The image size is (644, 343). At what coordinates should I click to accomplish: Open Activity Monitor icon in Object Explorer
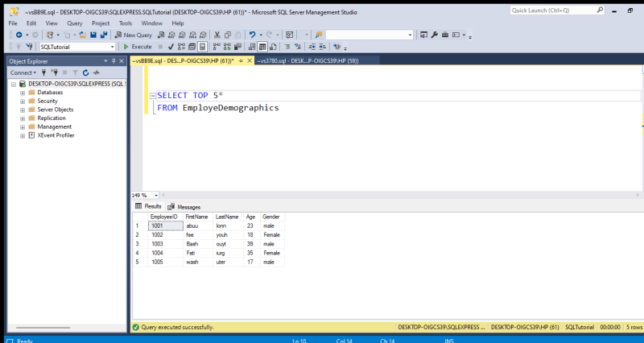click(96, 72)
